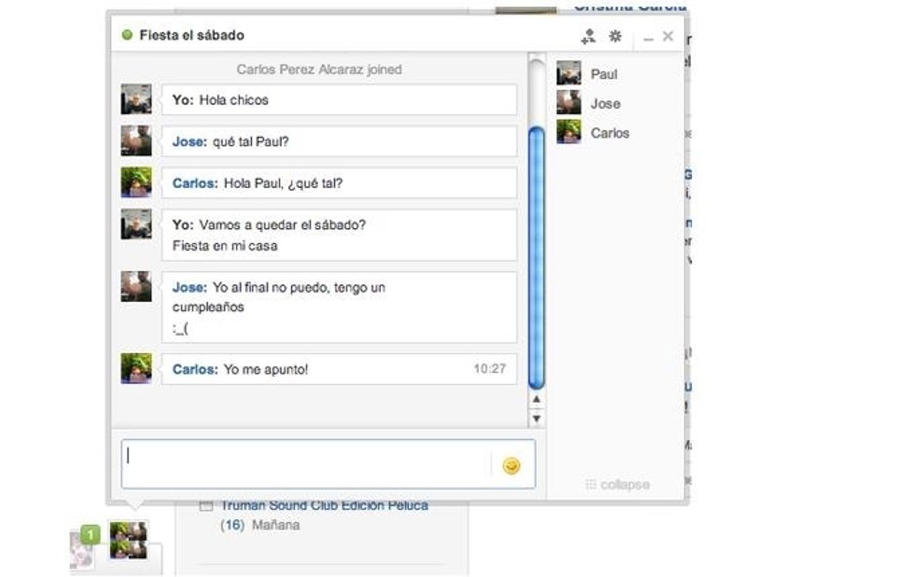Minimize the Fiesta el sábado chat
Image resolution: width=924 pixels, height=577 pixels.
(648, 37)
